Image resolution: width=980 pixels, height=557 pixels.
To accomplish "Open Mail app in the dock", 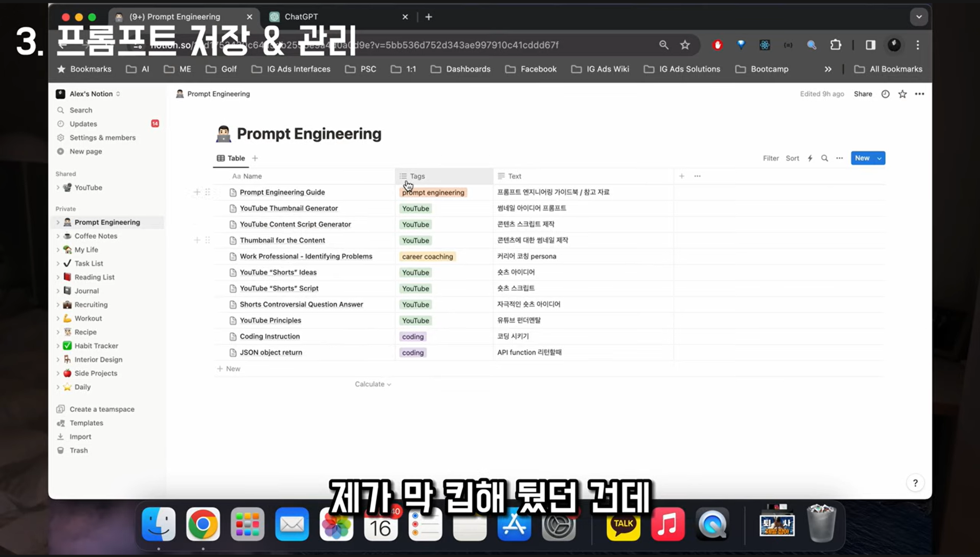I will click(x=292, y=524).
